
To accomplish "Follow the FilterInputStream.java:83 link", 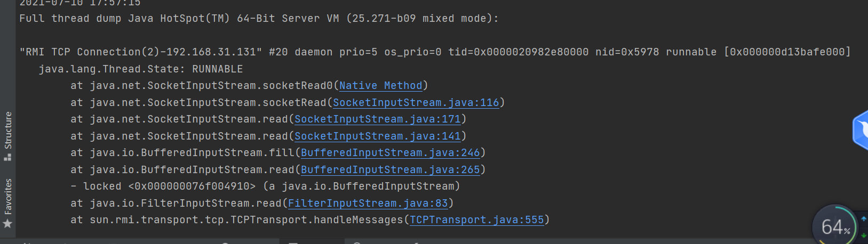I will (368, 204).
